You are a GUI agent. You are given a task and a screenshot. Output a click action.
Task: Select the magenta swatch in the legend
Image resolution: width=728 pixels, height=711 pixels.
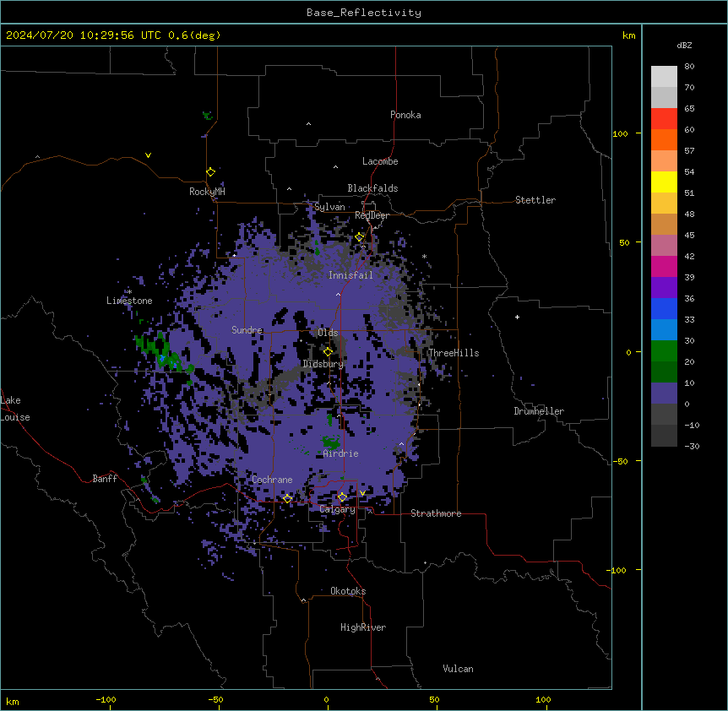coord(664,266)
